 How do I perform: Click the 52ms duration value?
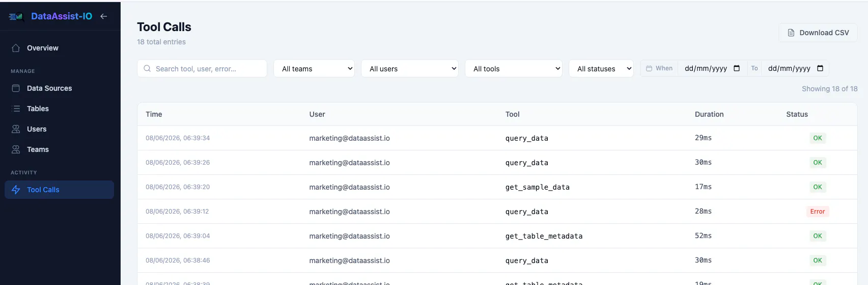(704, 236)
